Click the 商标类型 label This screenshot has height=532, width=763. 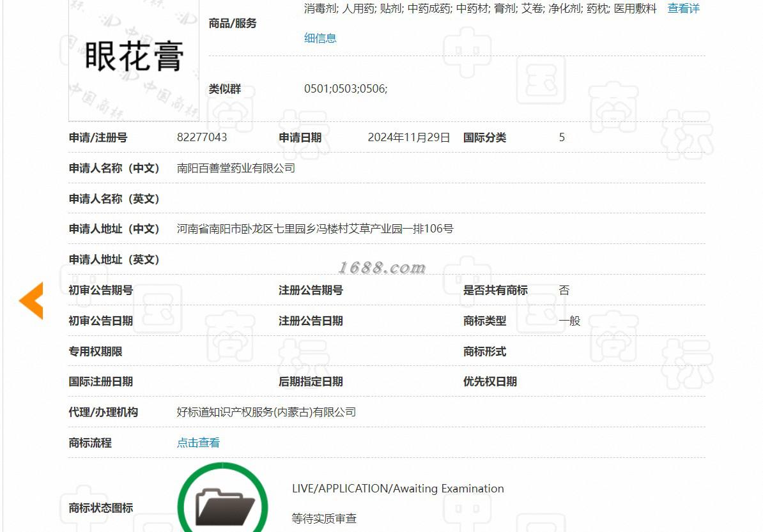coord(484,321)
